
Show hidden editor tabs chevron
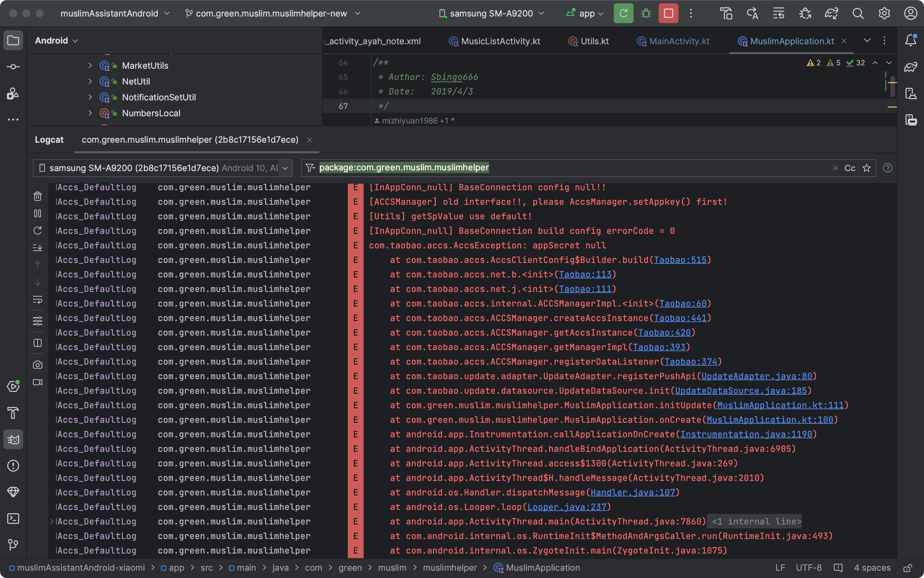[x=867, y=41]
